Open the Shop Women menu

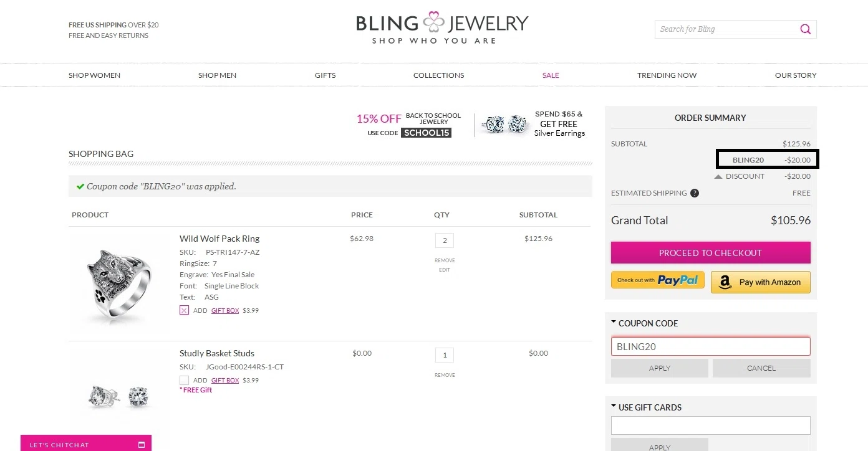(94, 75)
